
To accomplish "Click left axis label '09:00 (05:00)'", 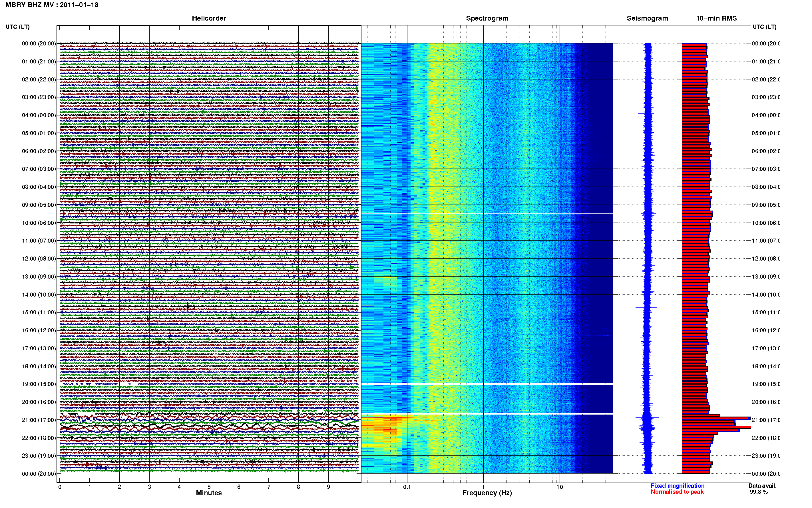I will click(39, 205).
